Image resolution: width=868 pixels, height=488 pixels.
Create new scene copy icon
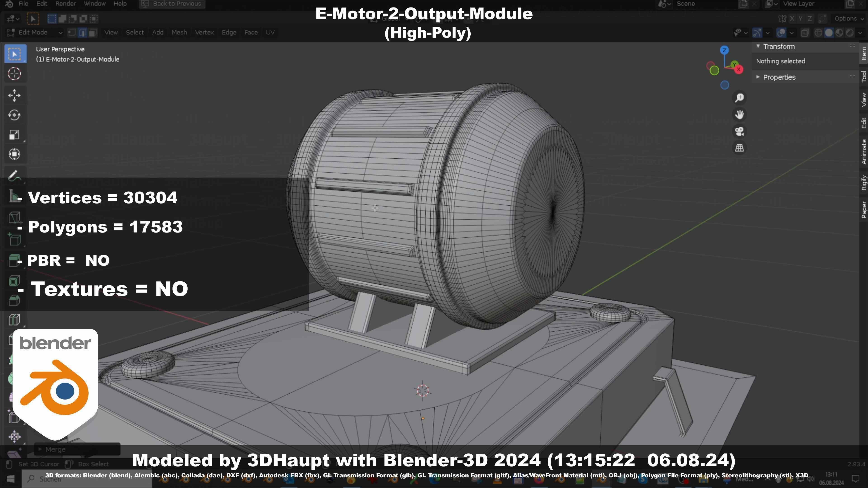point(743,4)
